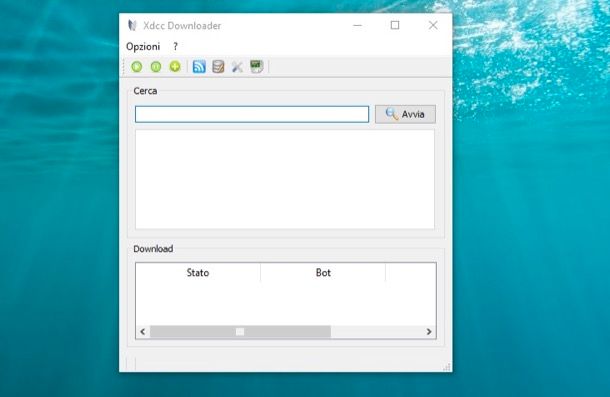Click the Xdcc Downloader title bar icon

(132, 26)
